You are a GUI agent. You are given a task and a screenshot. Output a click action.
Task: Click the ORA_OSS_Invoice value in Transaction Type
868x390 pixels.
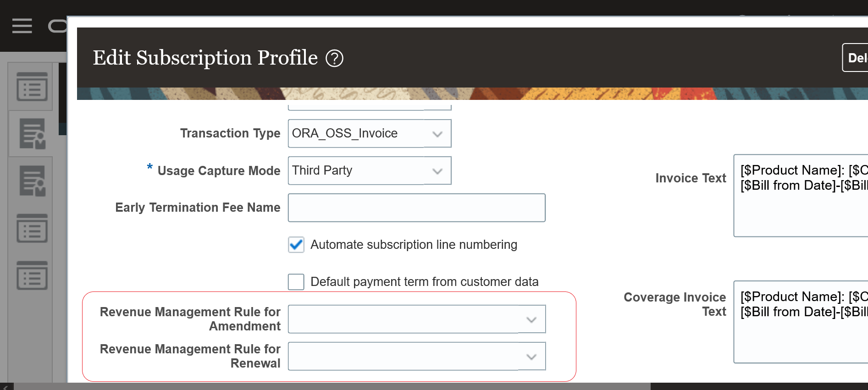pyautogui.click(x=345, y=133)
